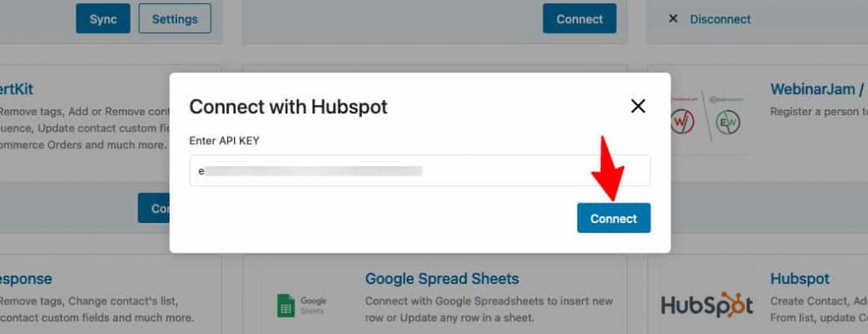Close the Connect with Hubspot dialog
The width and height of the screenshot is (868, 334).
638,106
